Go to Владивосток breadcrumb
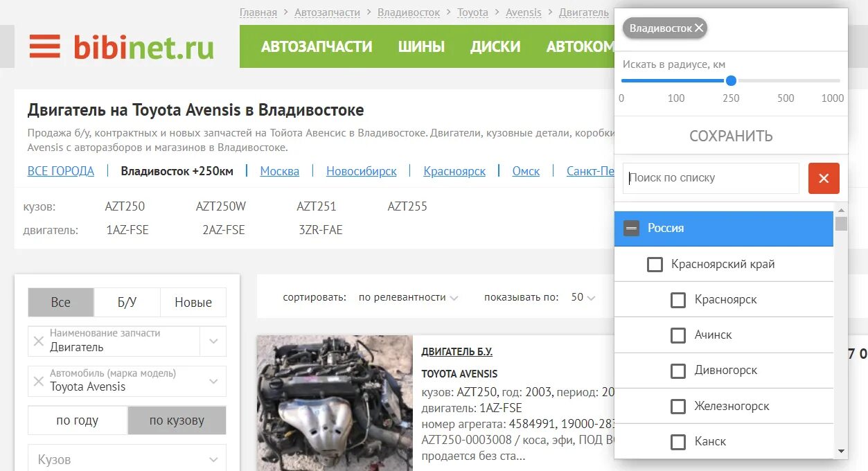The height and width of the screenshot is (471, 868). (409, 12)
